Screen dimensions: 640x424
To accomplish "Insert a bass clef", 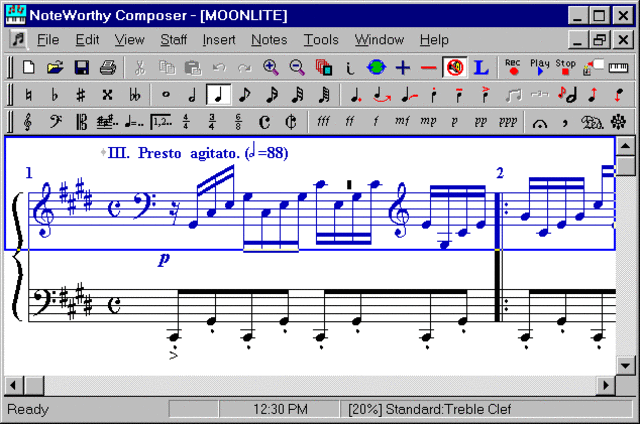I will (55, 122).
